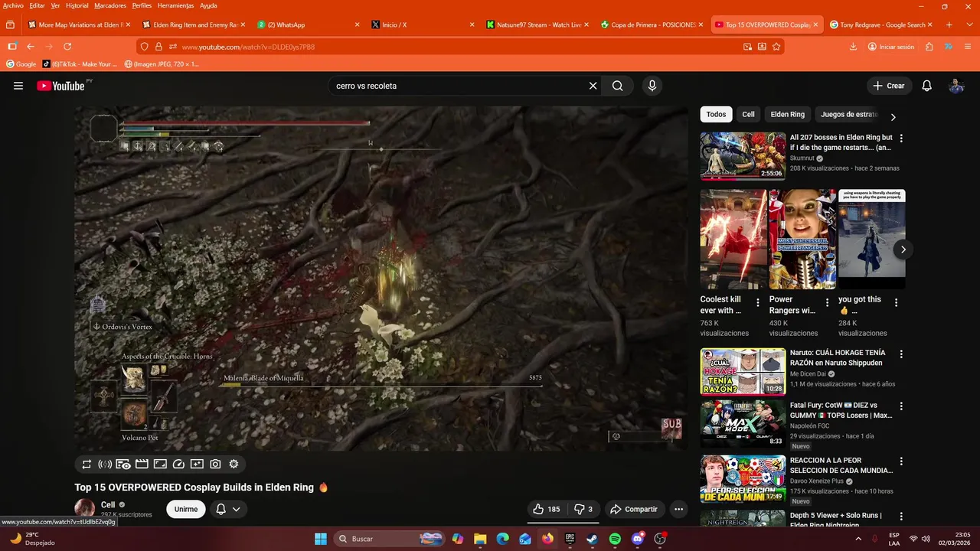980x551 pixels.
Task: Open the Cell channel name link
Action: 108,505
